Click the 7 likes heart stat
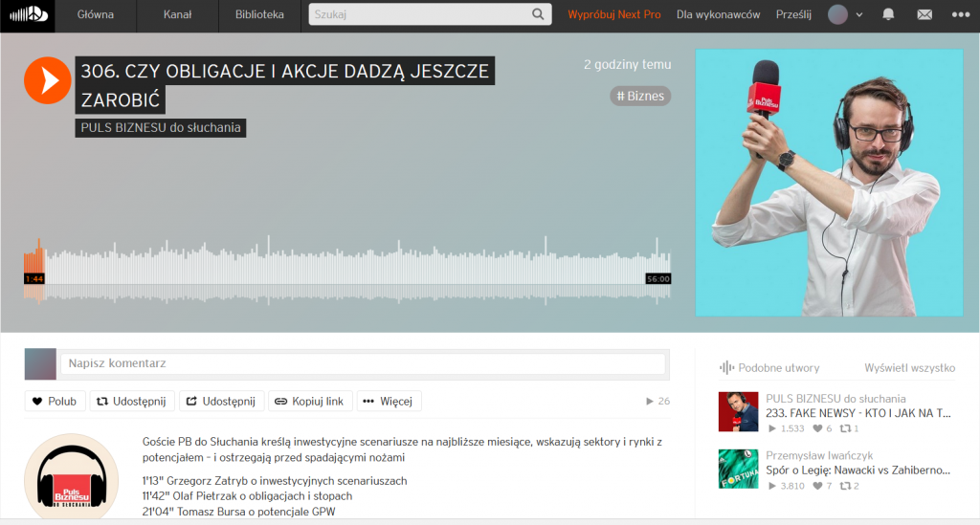This screenshot has width=980, height=525. pos(822,486)
